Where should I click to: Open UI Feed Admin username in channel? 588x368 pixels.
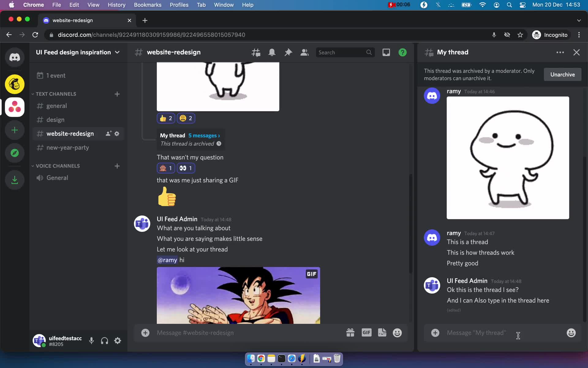177,219
